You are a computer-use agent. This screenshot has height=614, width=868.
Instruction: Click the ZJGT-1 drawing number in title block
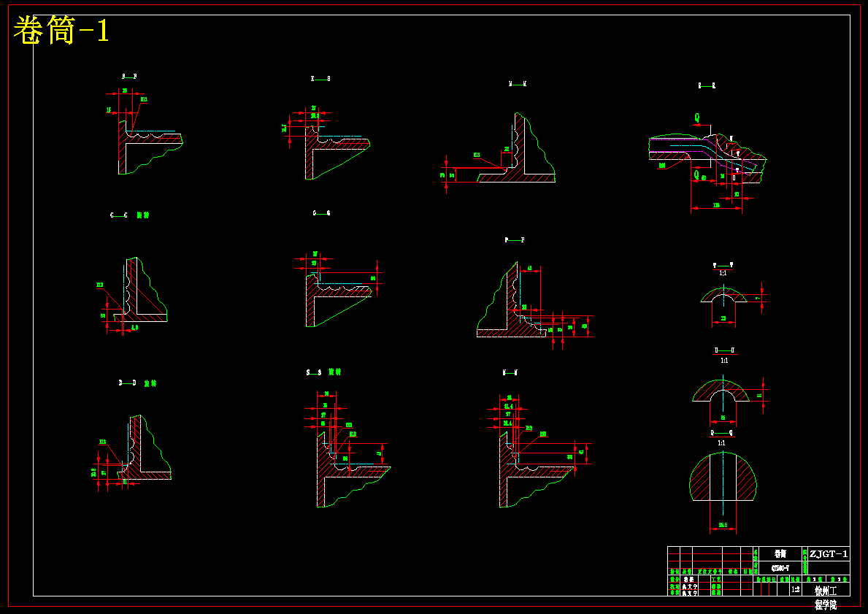[829, 553]
